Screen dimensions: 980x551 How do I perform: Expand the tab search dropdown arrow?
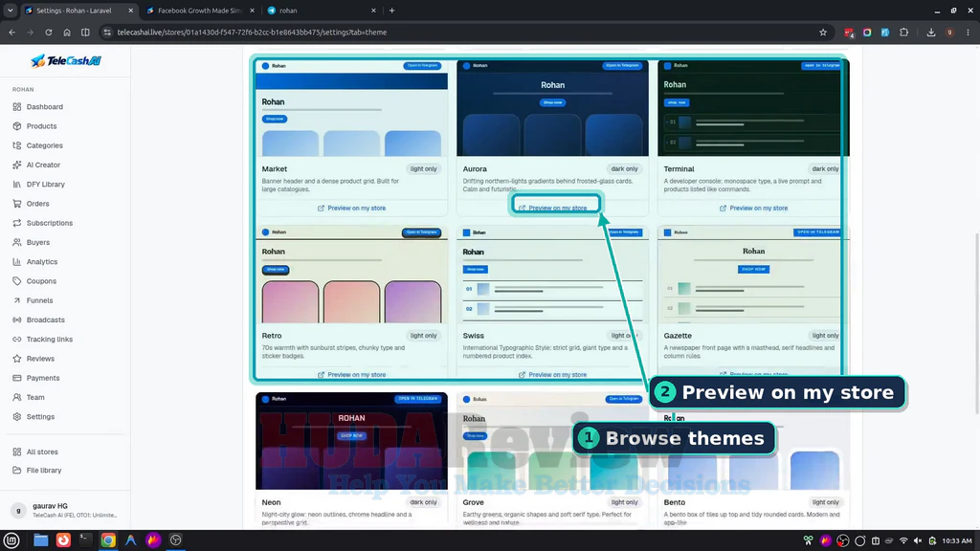coord(10,11)
